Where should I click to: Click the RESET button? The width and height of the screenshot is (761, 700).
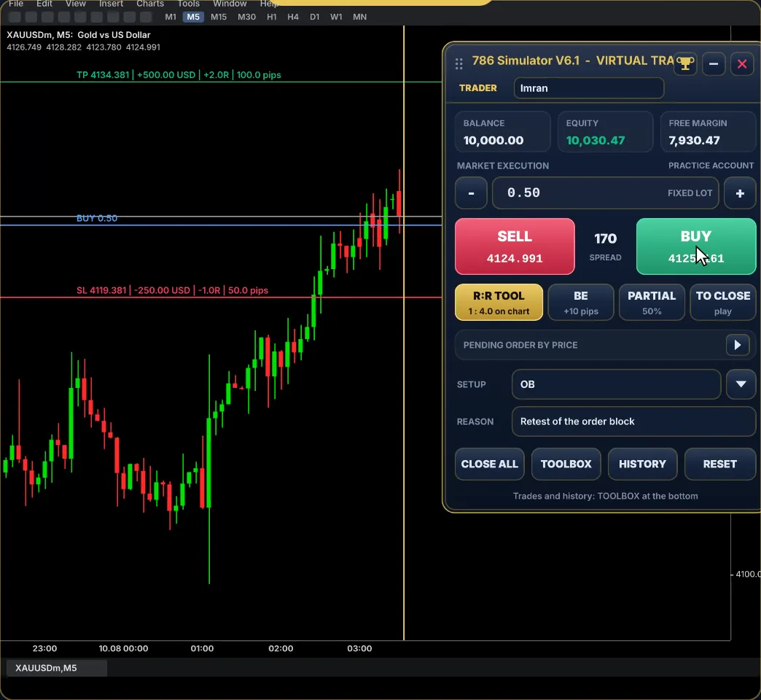(719, 464)
